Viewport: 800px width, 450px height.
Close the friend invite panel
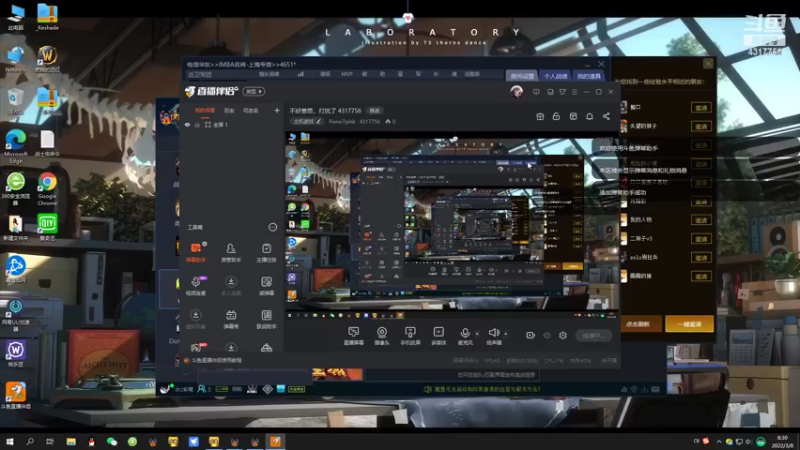pyautogui.click(x=708, y=64)
